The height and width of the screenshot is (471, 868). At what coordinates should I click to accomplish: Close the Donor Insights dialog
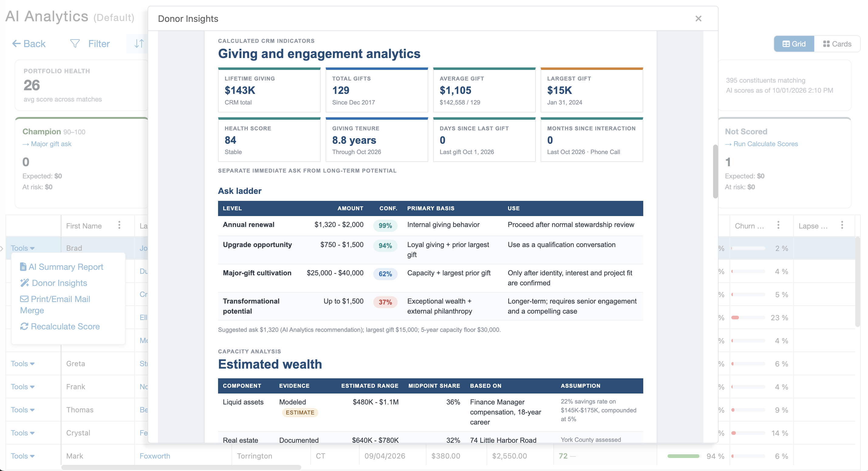[x=698, y=19]
